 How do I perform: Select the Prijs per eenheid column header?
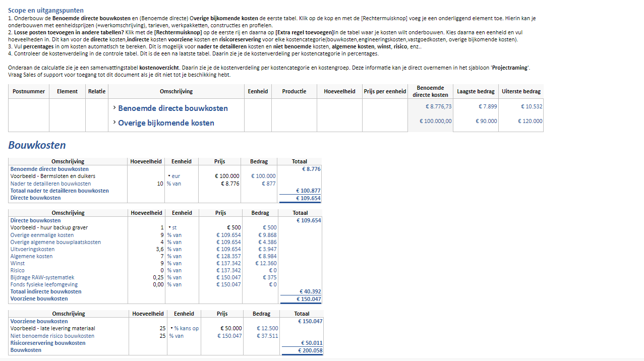click(x=385, y=91)
